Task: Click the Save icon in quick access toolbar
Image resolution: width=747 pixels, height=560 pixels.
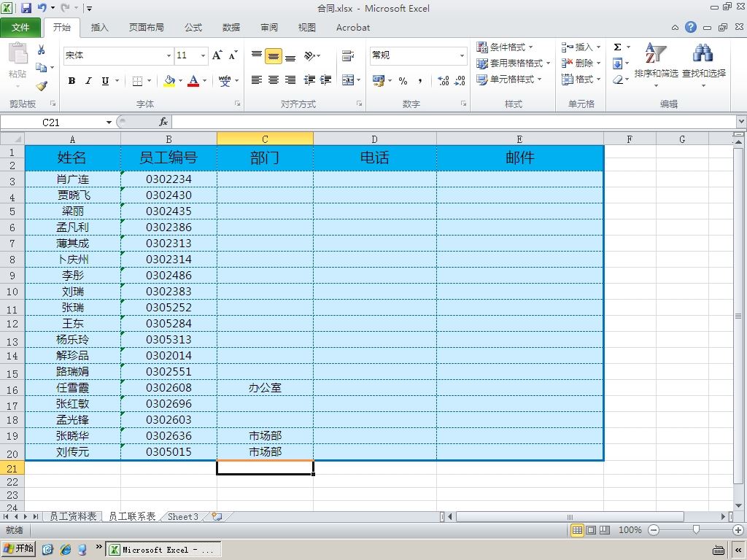Action: click(26, 7)
